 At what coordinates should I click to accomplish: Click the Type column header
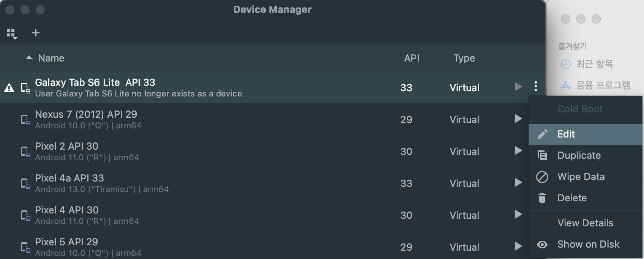[x=464, y=58]
